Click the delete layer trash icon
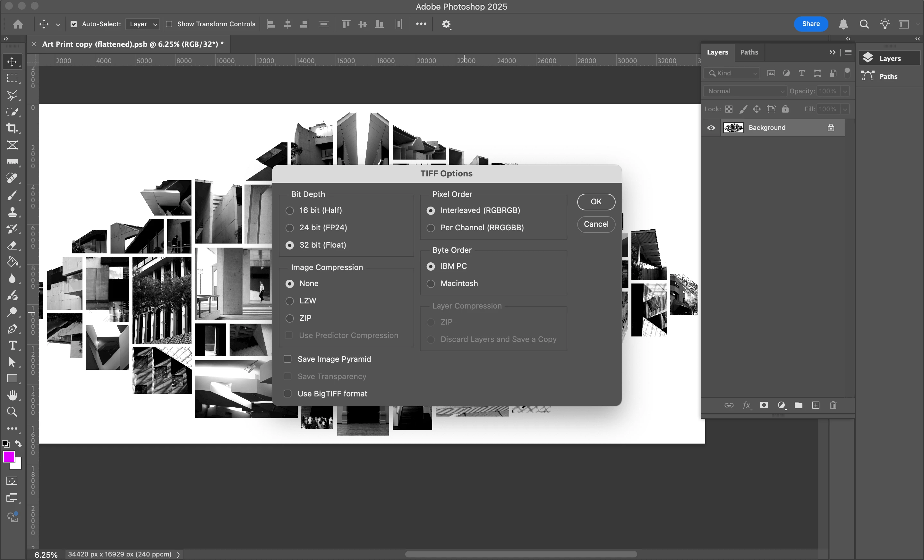The height and width of the screenshot is (560, 924). pos(833,405)
